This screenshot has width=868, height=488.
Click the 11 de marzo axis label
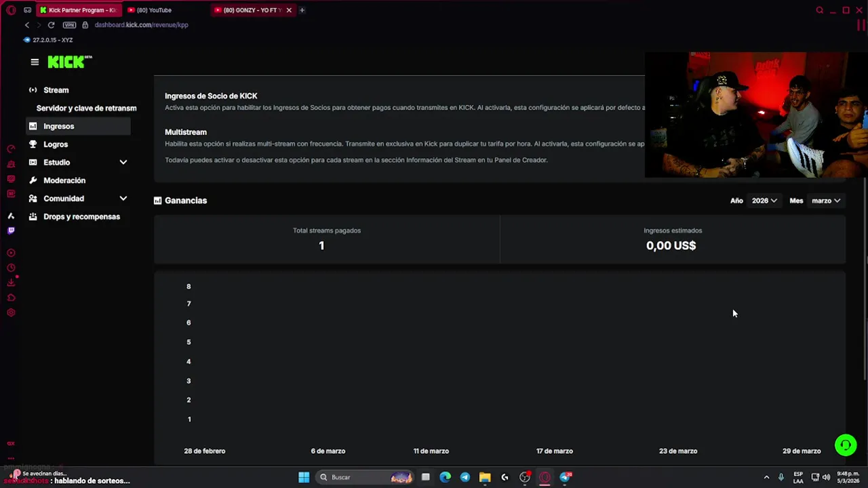click(431, 451)
